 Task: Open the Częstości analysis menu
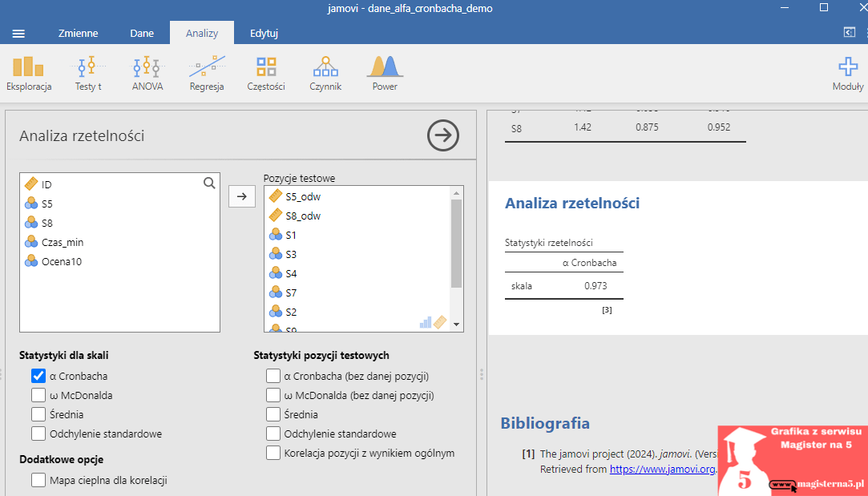pos(266,74)
